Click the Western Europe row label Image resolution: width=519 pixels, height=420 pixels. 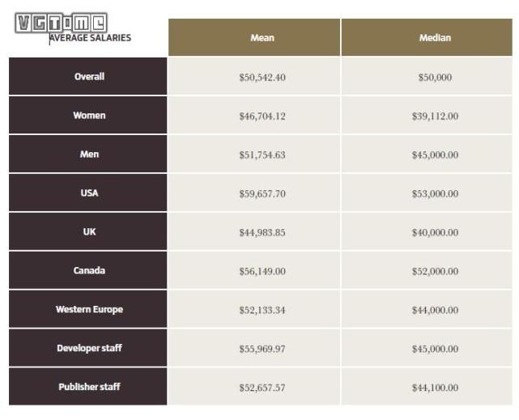point(88,309)
